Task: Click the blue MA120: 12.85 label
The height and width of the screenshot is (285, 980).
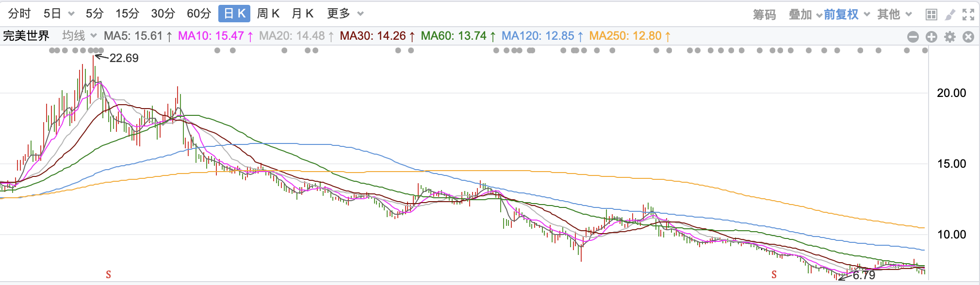Action: coord(542,36)
